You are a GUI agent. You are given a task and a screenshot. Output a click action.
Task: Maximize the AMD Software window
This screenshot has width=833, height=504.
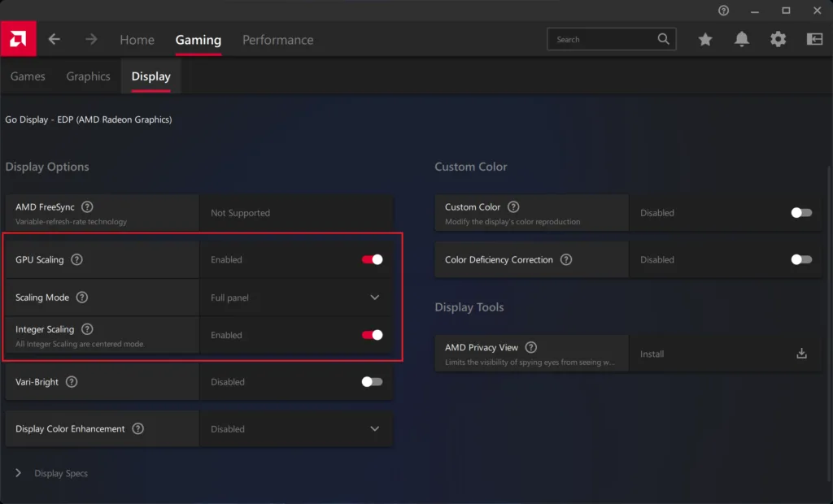(x=786, y=11)
